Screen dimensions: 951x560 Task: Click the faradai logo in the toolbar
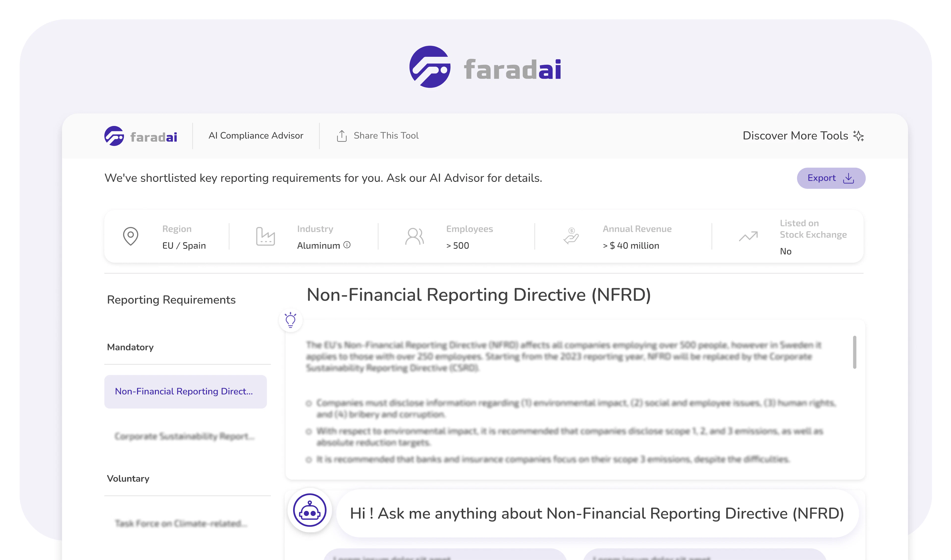[141, 136]
